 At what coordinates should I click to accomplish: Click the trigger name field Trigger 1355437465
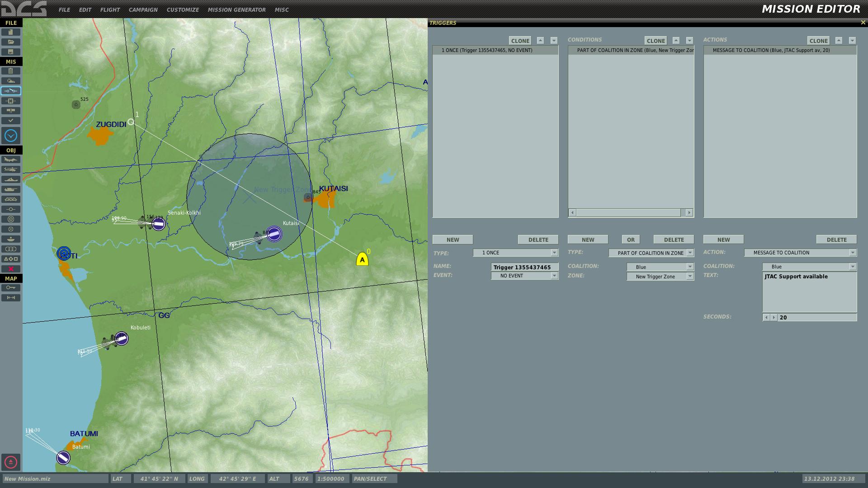coord(524,267)
